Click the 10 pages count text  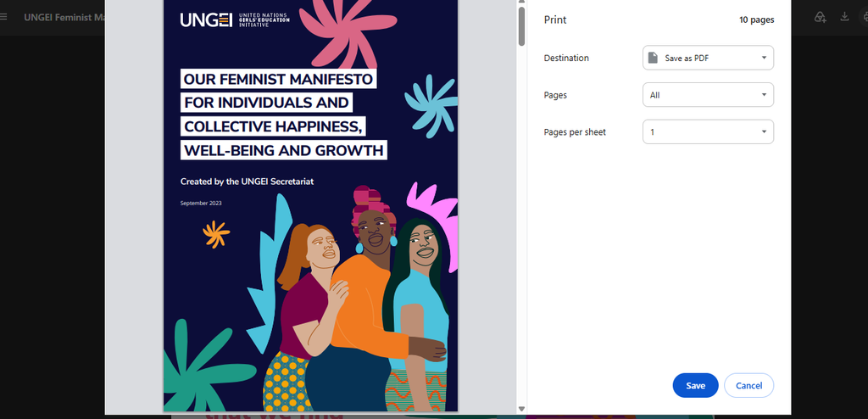757,20
